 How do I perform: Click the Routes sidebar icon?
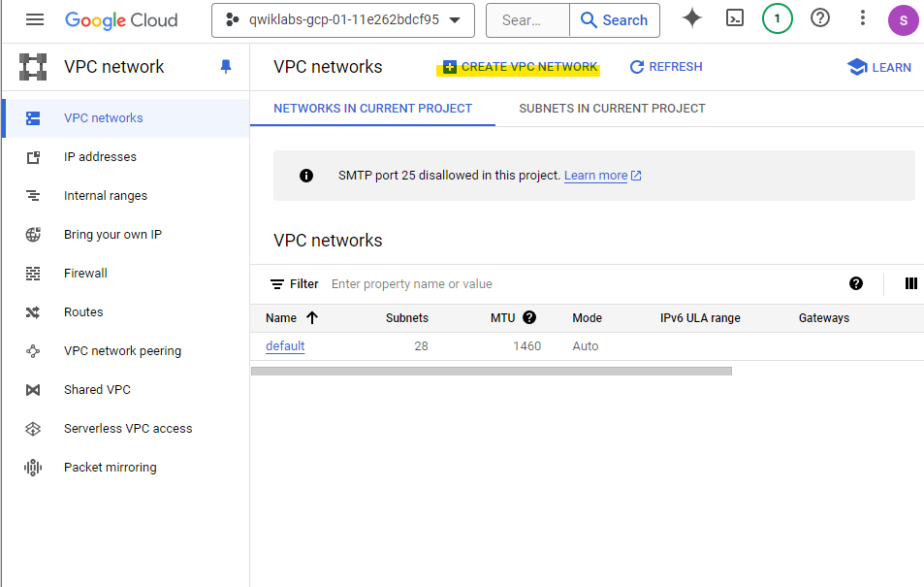[33, 312]
